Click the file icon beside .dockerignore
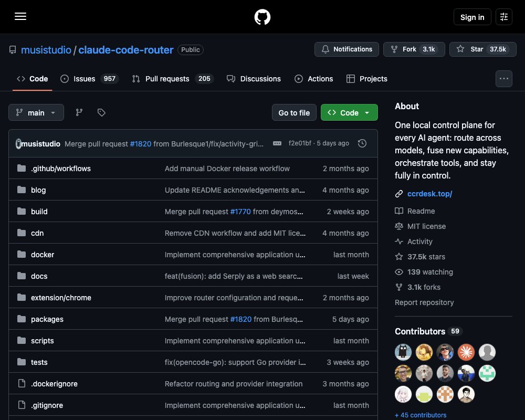The image size is (525, 420). 22,383
